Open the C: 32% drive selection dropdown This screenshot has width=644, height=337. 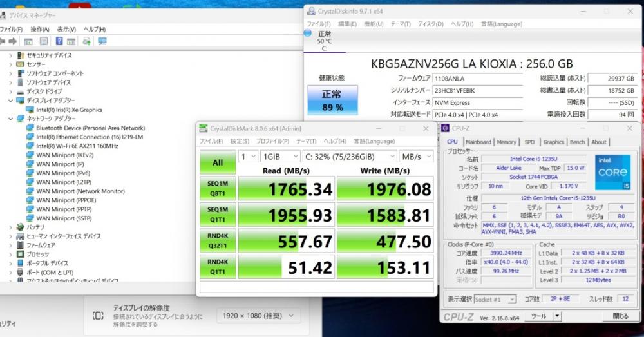(x=350, y=157)
